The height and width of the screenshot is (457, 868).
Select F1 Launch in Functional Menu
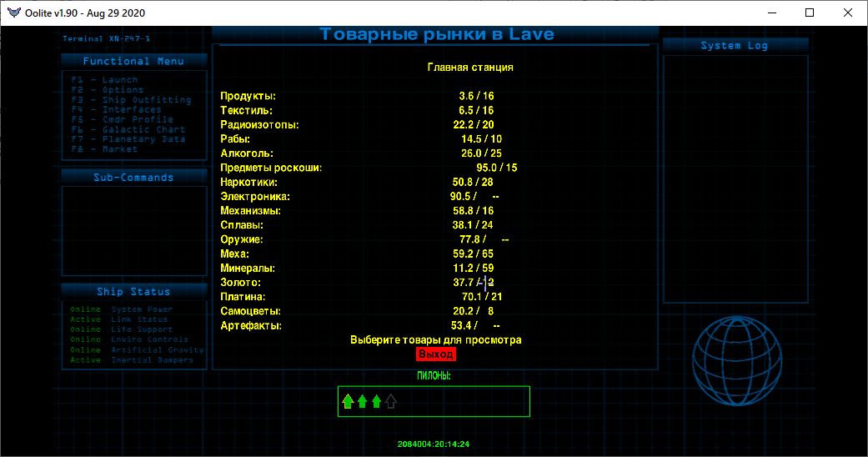point(104,80)
